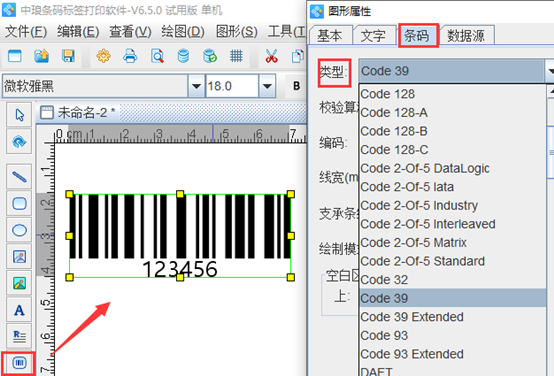Open the 图形(S) menu

[236, 32]
